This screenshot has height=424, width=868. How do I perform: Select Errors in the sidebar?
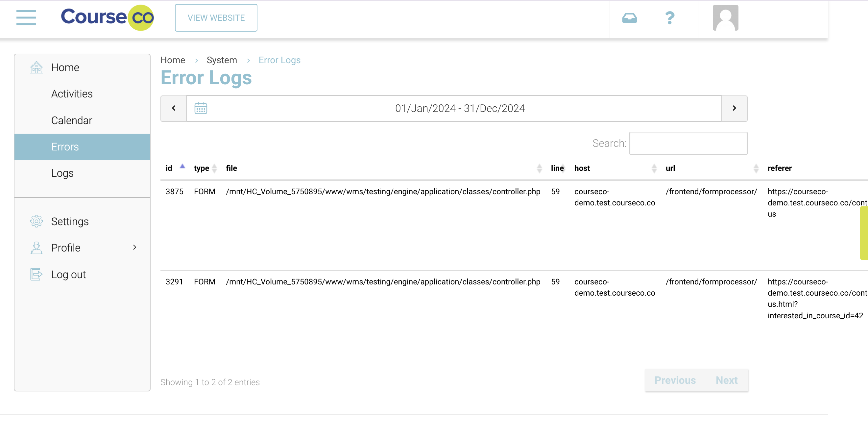(65, 146)
